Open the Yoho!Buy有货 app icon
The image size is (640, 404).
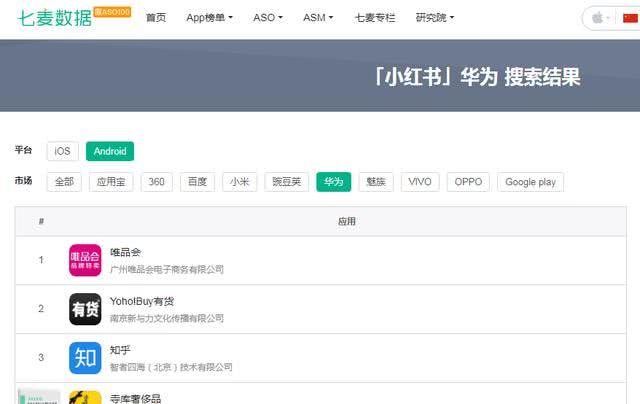click(x=85, y=309)
